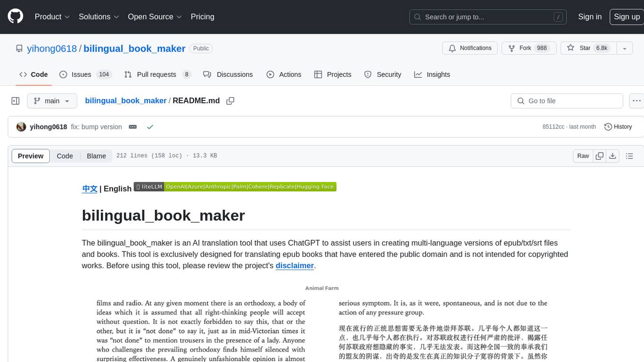Click the liteLLM providers badge

tap(235, 187)
